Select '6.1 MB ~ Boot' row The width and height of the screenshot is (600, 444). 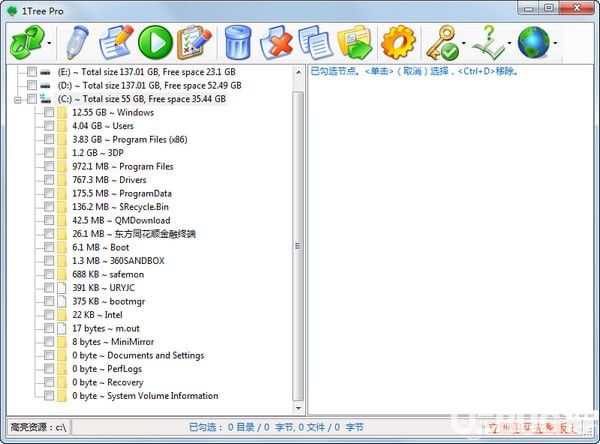(101, 247)
